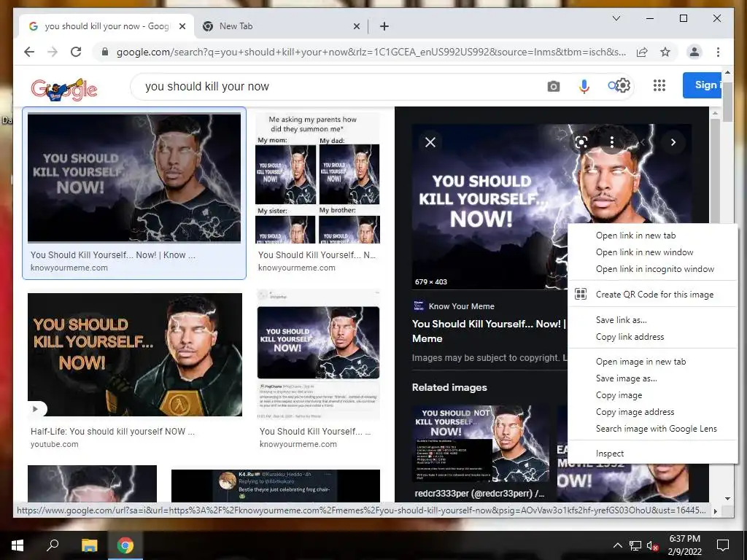Click status bar scroll right arrow
Screen dimensions: 747x560
[715, 511]
